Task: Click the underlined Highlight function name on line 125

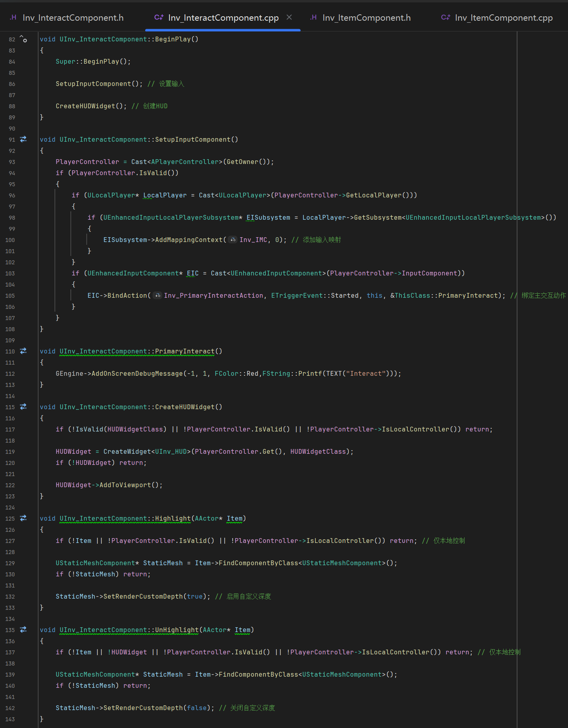Action: coord(173,518)
